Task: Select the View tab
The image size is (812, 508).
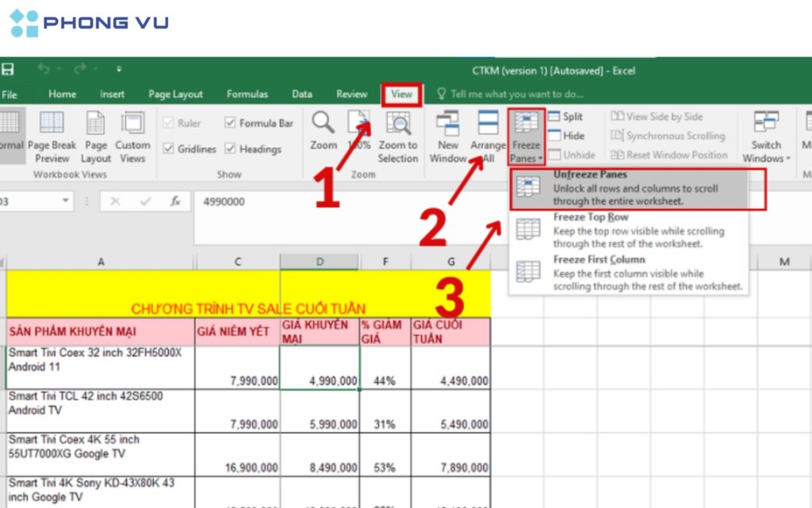Action: [x=402, y=94]
